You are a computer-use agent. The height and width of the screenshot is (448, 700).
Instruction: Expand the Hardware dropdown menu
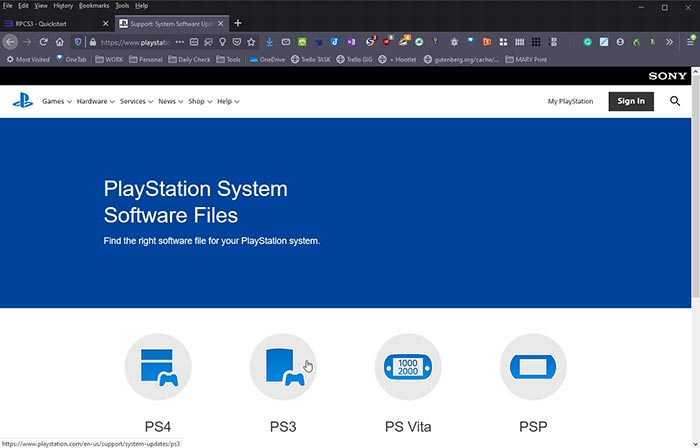tap(96, 101)
